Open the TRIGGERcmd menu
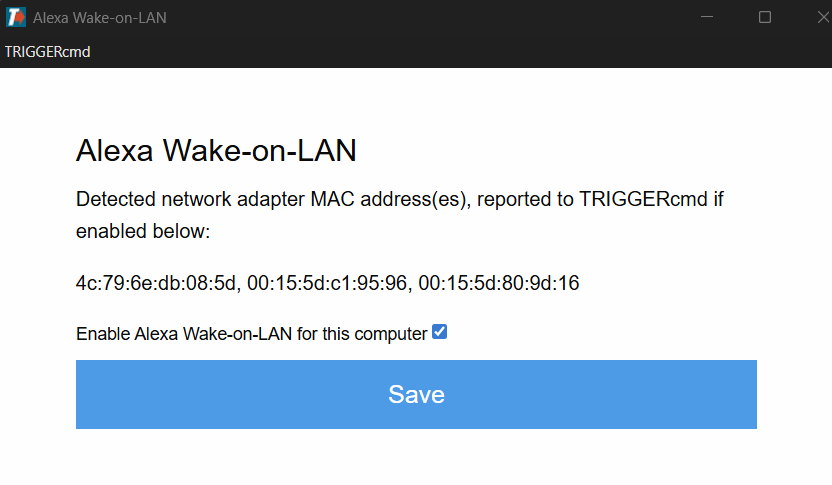The height and width of the screenshot is (485, 832). (x=47, y=52)
